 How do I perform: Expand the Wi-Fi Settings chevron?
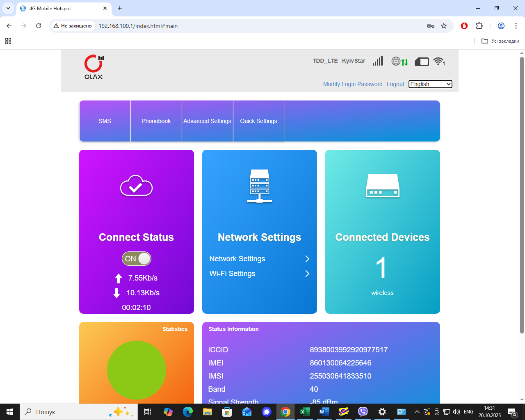click(x=307, y=274)
